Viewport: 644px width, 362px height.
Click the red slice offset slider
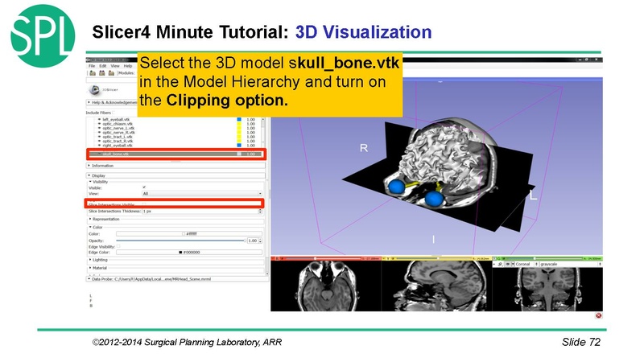click(324, 258)
